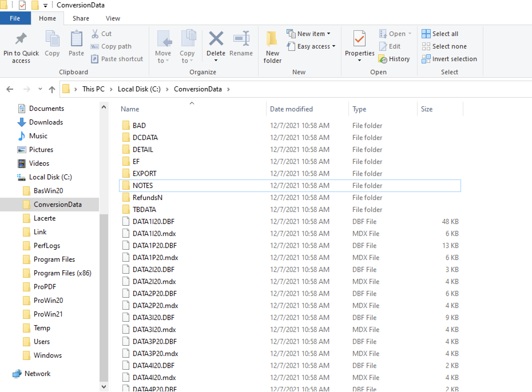Sort by the Size column header
Viewport: 532px width, 392px height.
coord(427,109)
